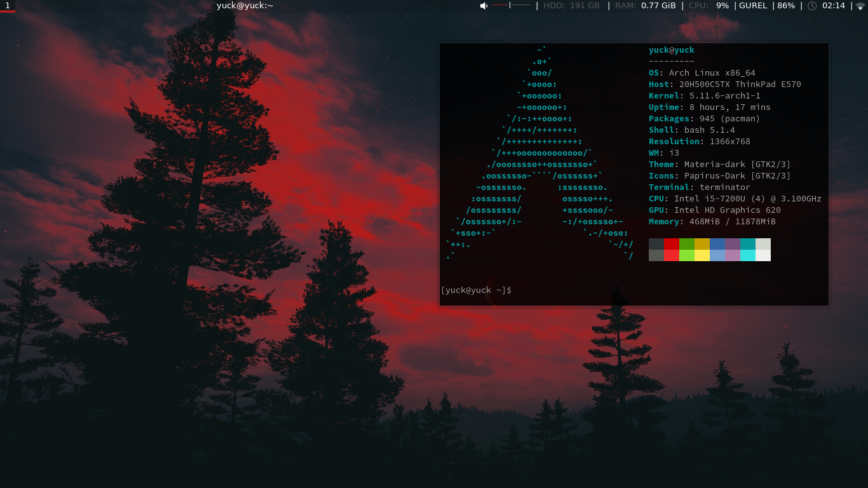Click the light blue swatch in bottom palette row
This screenshot has width=868, height=488.
717,255
